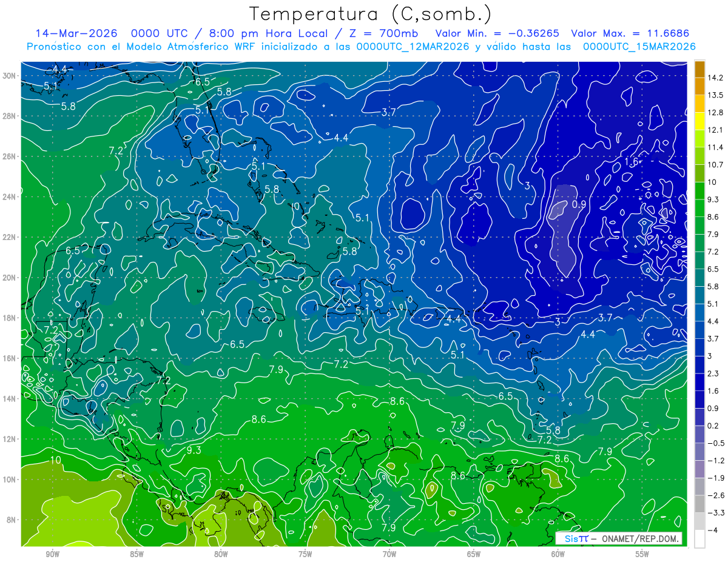This screenshot has height=562, width=728.
Task: Click the legend value '10.7'
Action: coord(715,165)
